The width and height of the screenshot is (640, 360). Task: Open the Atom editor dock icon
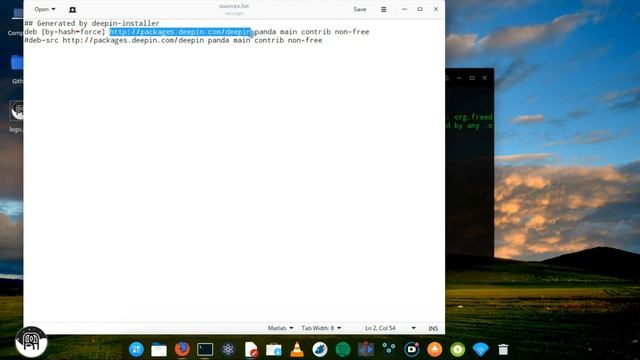pyautogui.click(x=228, y=349)
